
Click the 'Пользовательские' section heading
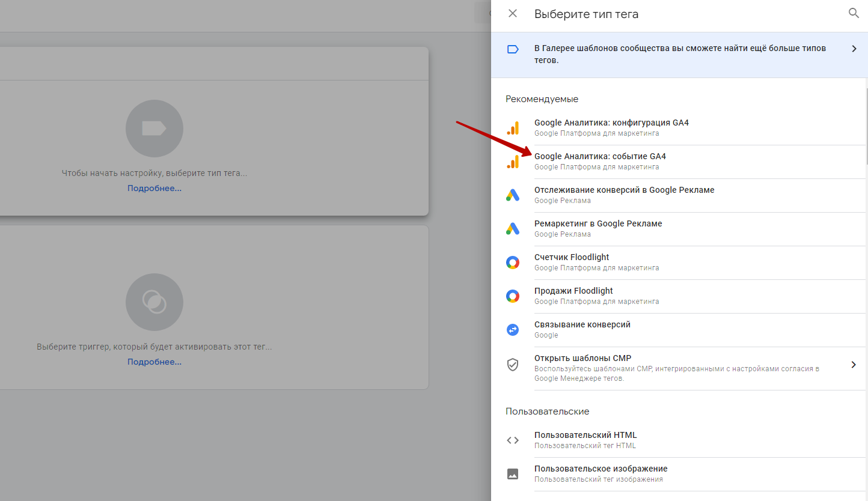tap(547, 411)
